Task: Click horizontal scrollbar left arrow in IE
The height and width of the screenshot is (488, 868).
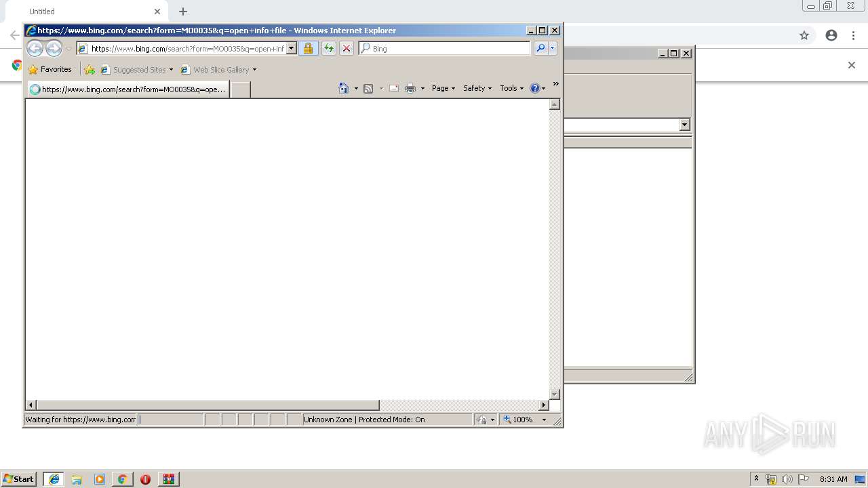Action: [31, 405]
